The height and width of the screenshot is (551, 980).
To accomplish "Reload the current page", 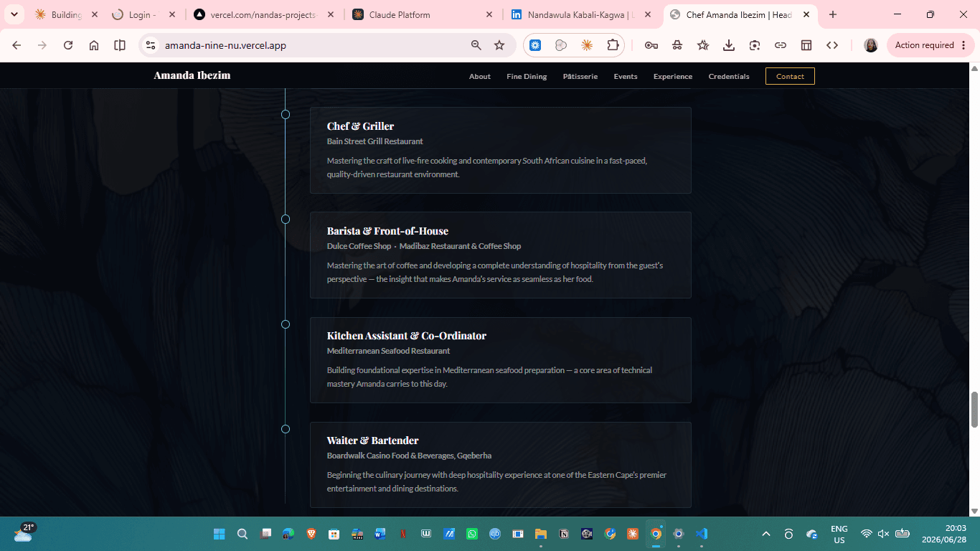I will coord(68,45).
